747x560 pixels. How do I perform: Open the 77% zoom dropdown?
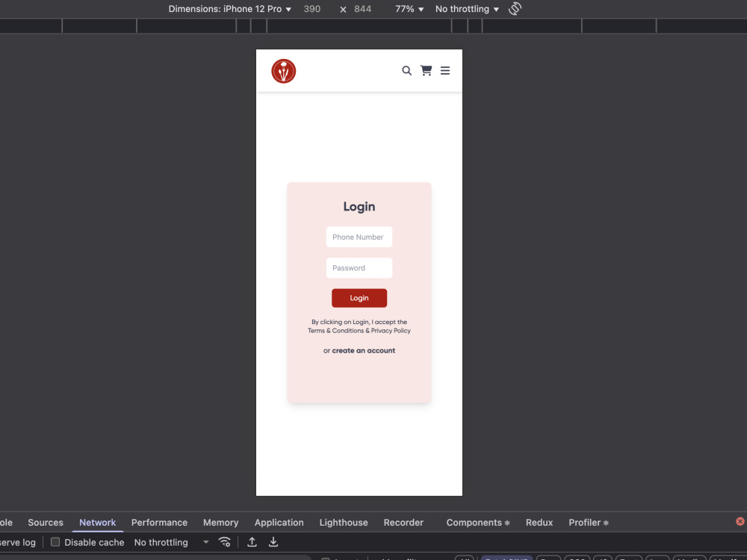pyautogui.click(x=409, y=8)
